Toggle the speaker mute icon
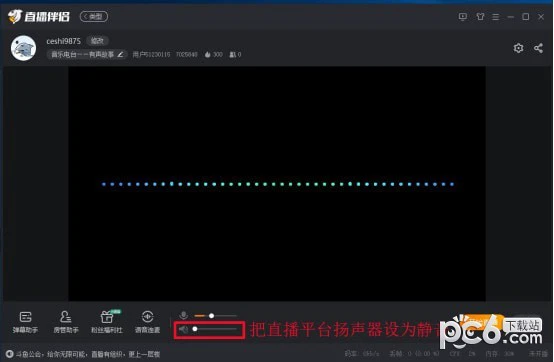554x362 pixels. click(x=183, y=330)
